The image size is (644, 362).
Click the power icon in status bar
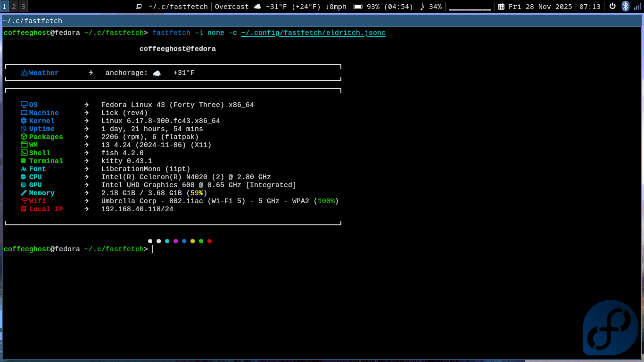tap(612, 6)
